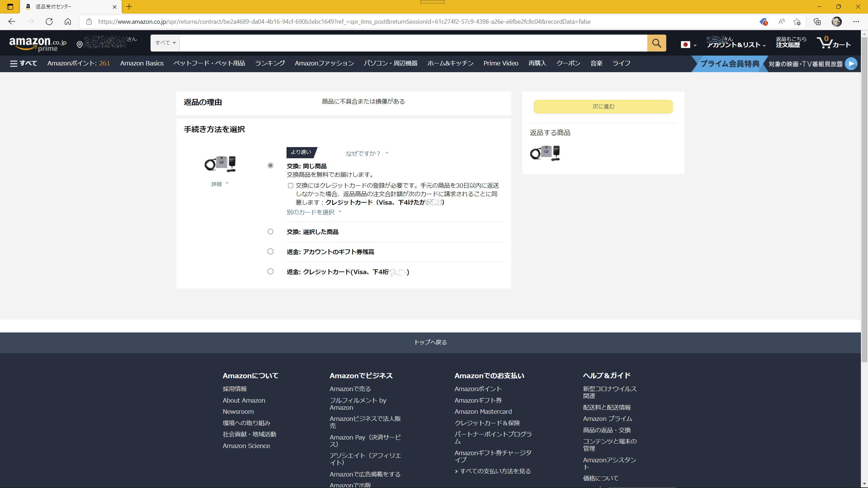Image resolution: width=868 pixels, height=488 pixels.
Task: Click the browser address bar URL
Action: [x=344, y=22]
